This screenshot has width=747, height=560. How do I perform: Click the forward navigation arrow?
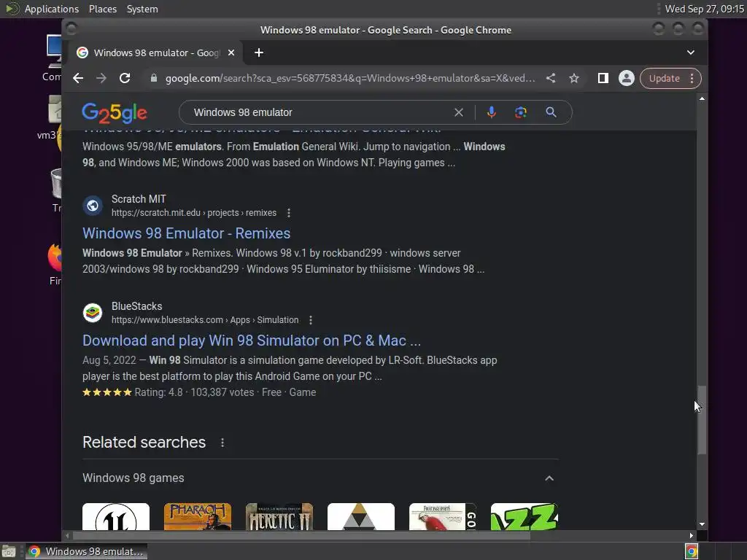point(101,78)
